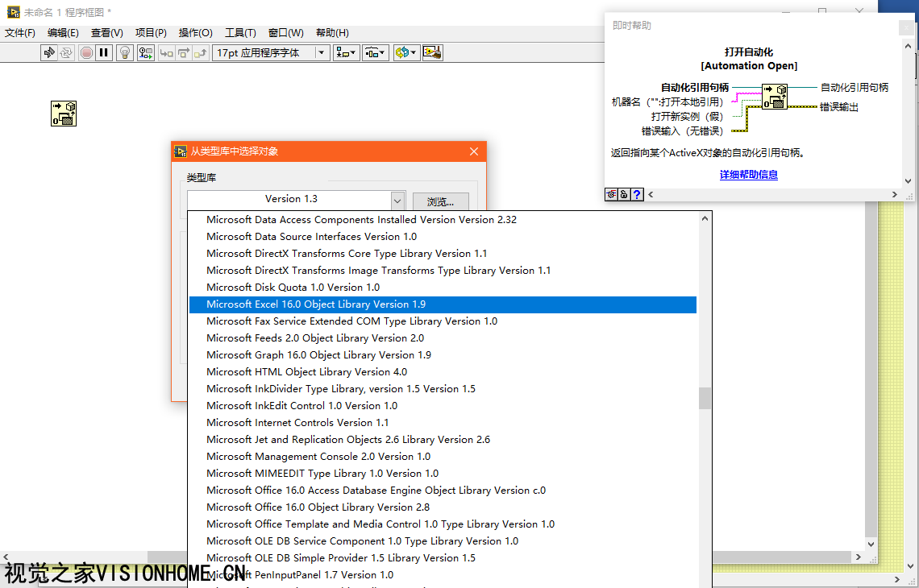
Task: Toggle the Pause execution button
Action: click(104, 53)
